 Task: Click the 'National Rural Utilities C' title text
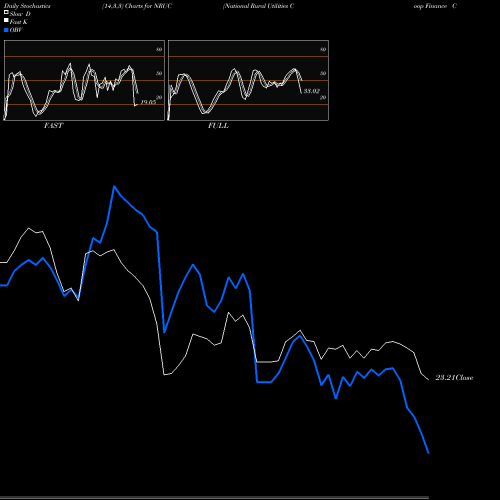[258, 6]
